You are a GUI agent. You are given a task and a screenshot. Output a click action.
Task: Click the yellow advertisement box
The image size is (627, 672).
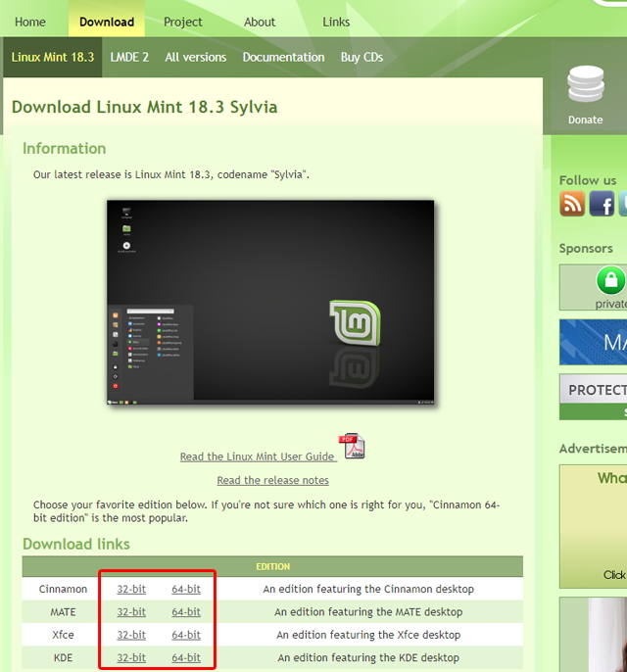[x=593, y=526]
